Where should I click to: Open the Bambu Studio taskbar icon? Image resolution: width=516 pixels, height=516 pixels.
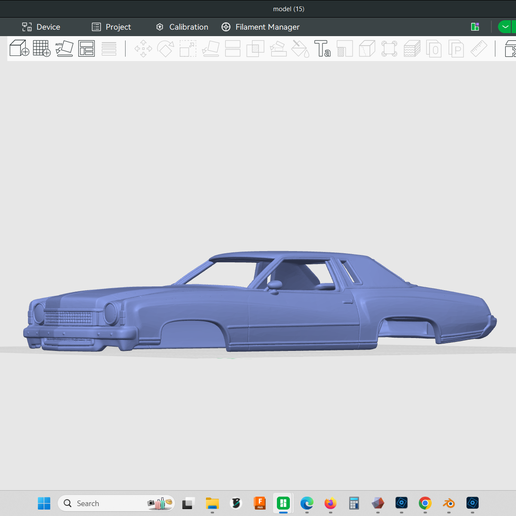283,503
